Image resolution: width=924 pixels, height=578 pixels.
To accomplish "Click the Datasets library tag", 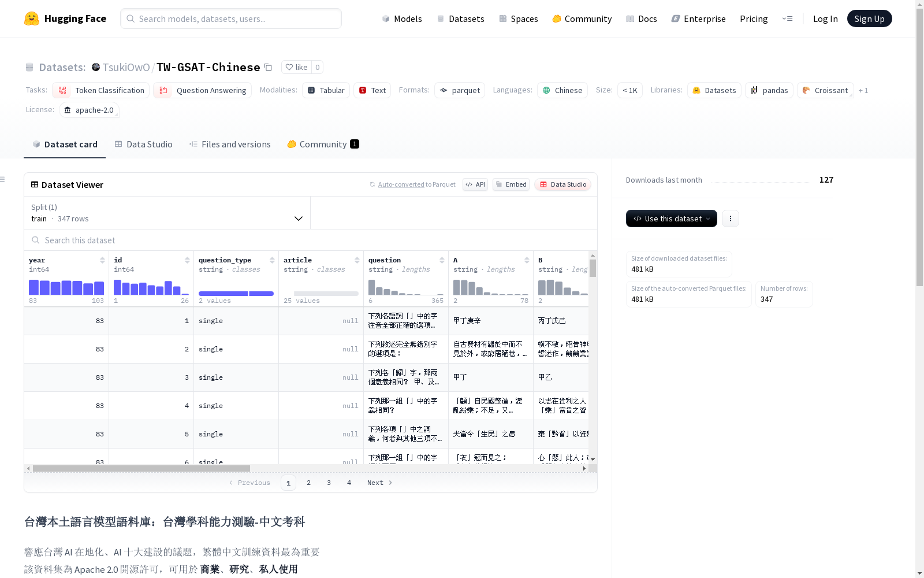I will tap(714, 90).
